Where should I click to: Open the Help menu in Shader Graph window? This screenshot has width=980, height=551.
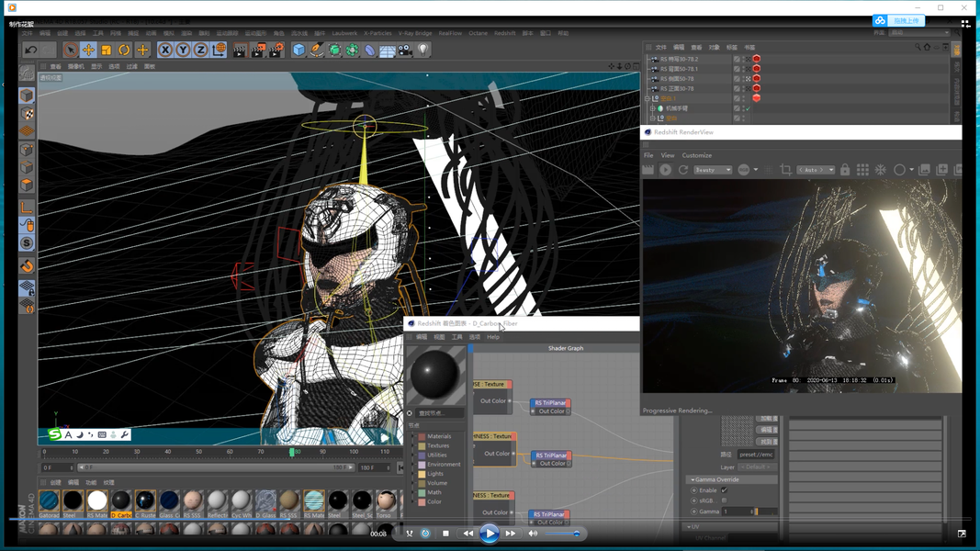tap(493, 337)
